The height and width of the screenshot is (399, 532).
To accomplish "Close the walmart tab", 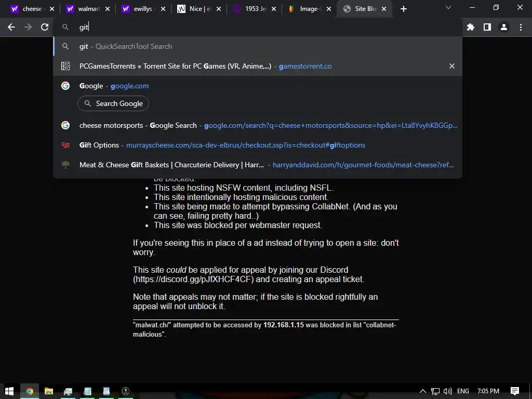I will [108, 9].
